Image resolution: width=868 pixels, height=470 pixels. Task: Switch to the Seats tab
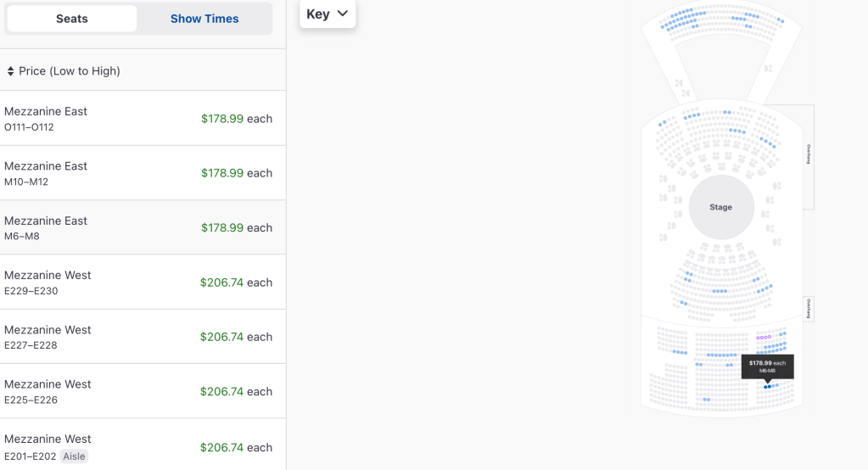click(72, 19)
